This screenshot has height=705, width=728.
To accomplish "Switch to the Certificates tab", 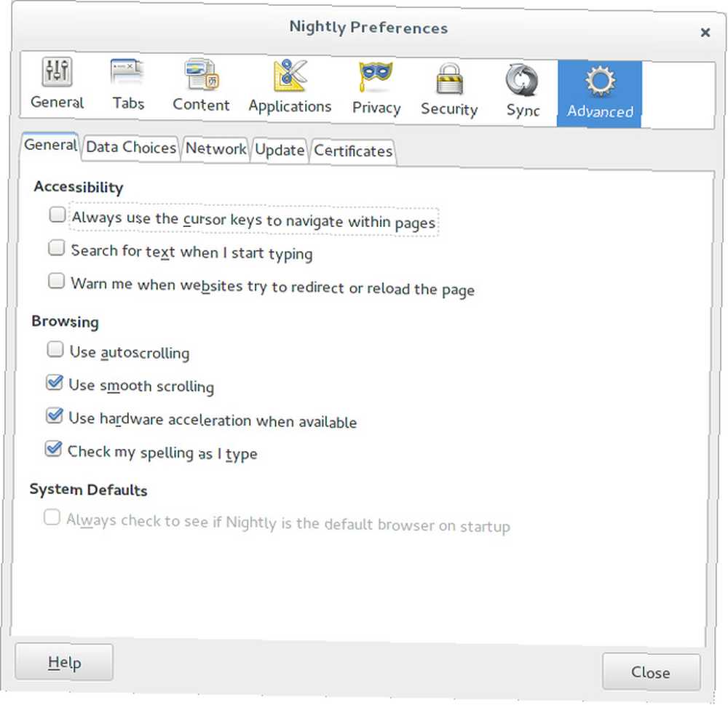I will 353,152.
